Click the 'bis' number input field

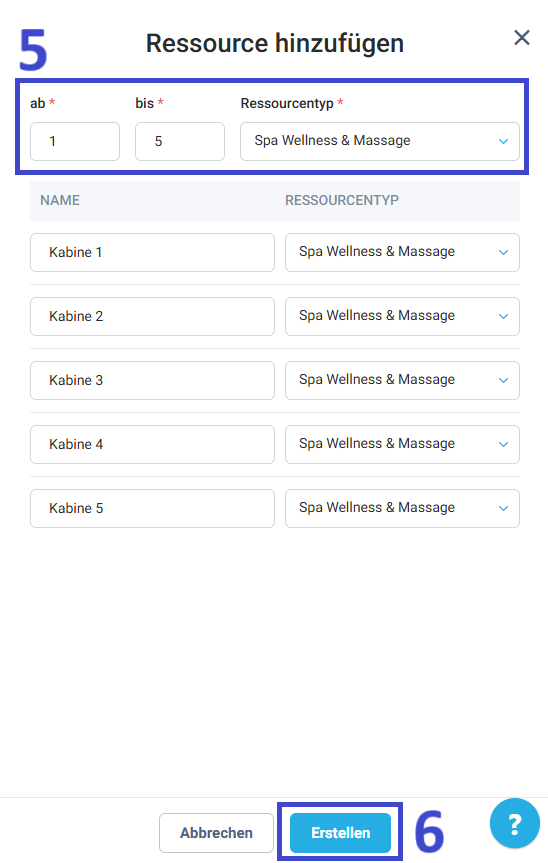coord(180,141)
